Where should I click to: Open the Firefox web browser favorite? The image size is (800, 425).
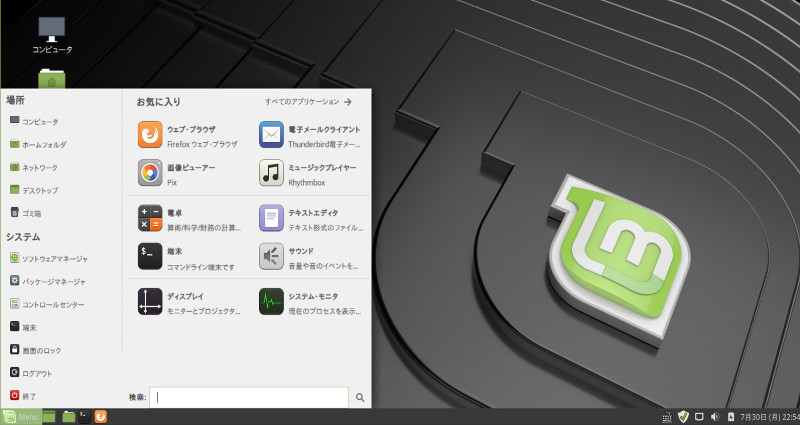pyautogui.click(x=189, y=136)
